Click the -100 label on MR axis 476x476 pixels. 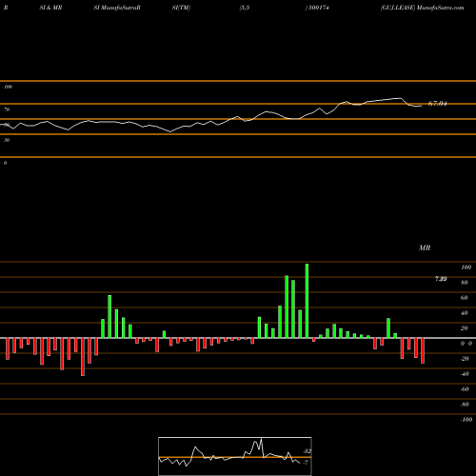pos(466,420)
